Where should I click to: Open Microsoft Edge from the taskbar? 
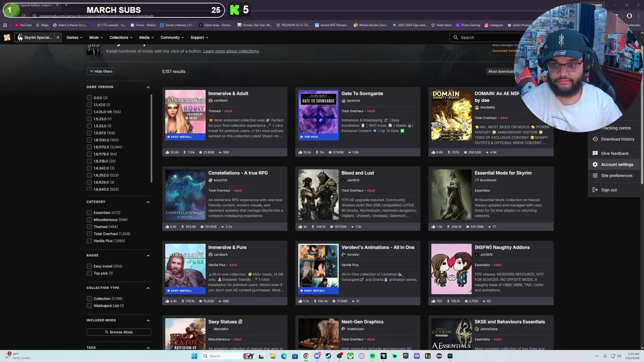284,356
